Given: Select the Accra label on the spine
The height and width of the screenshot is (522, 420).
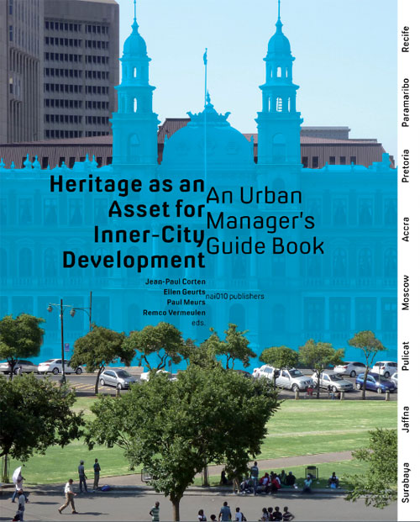Looking at the screenshot, I should [405, 229].
